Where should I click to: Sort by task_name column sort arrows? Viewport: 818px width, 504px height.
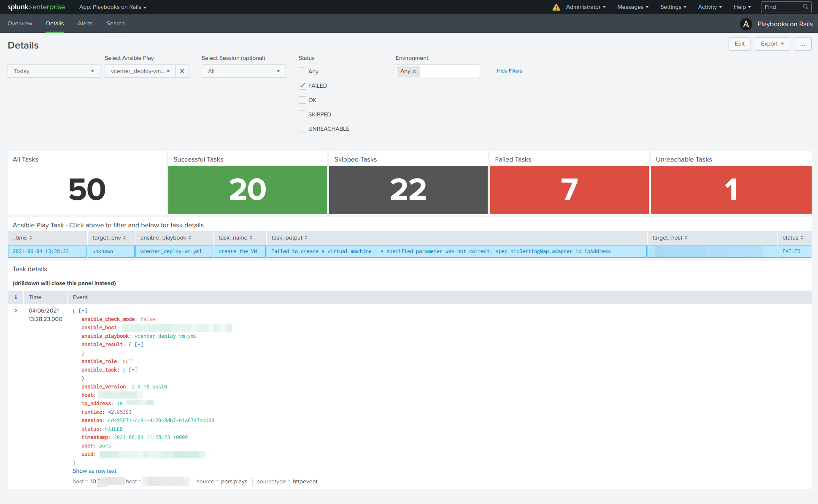click(x=251, y=238)
